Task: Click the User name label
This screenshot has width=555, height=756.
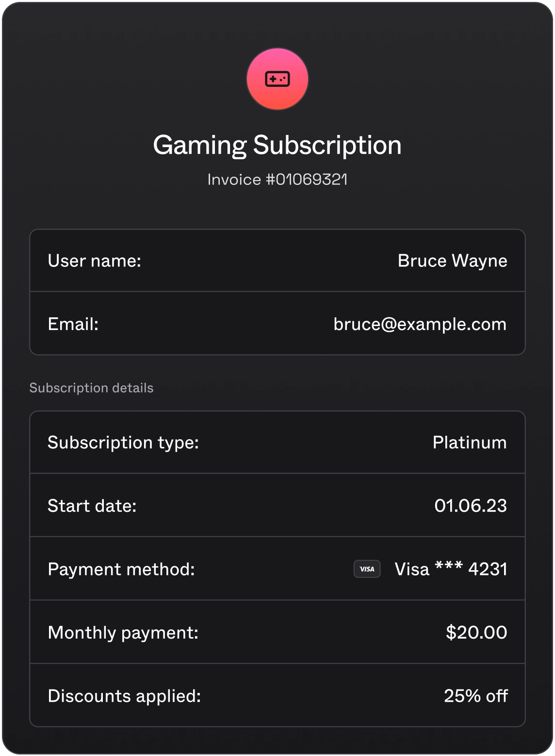Action: (x=94, y=261)
